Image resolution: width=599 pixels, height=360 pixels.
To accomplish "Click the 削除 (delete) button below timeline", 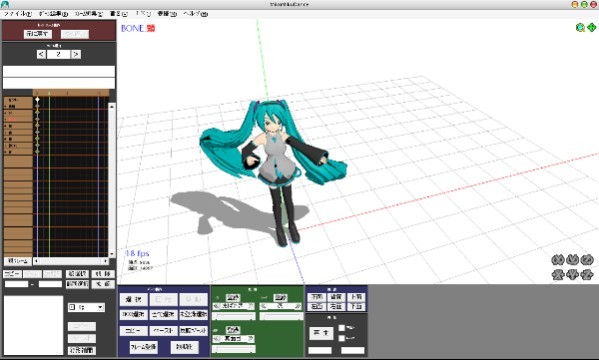I will [x=103, y=274].
